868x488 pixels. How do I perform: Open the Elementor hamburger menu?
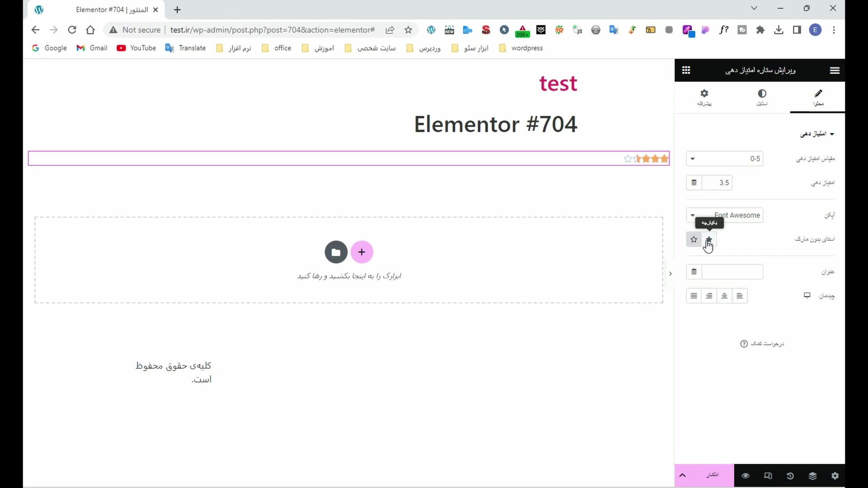coord(835,70)
